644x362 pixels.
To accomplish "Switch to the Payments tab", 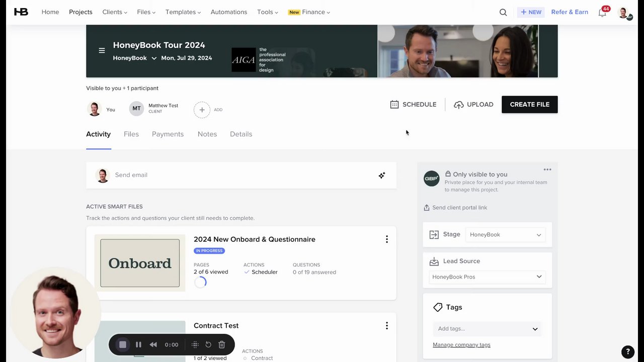I will point(168,134).
